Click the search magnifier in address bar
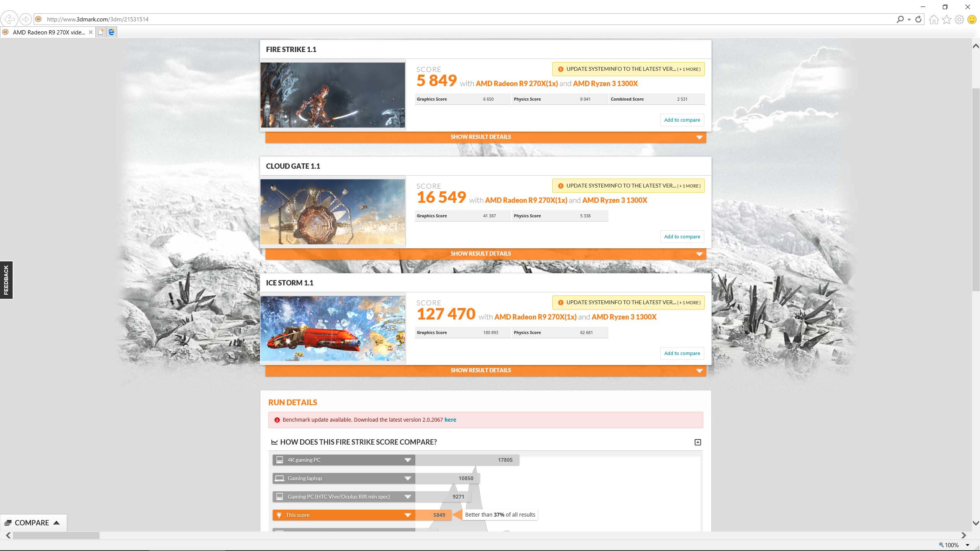The image size is (980, 551). [900, 19]
